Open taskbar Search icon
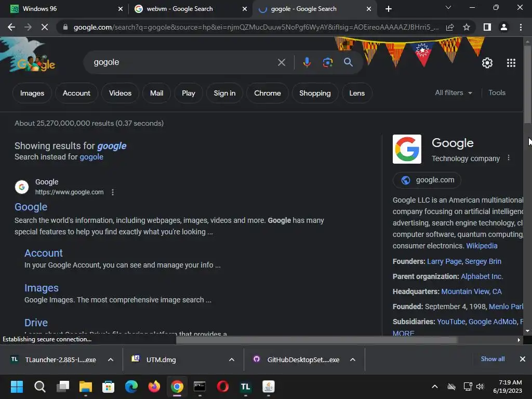 [39, 387]
